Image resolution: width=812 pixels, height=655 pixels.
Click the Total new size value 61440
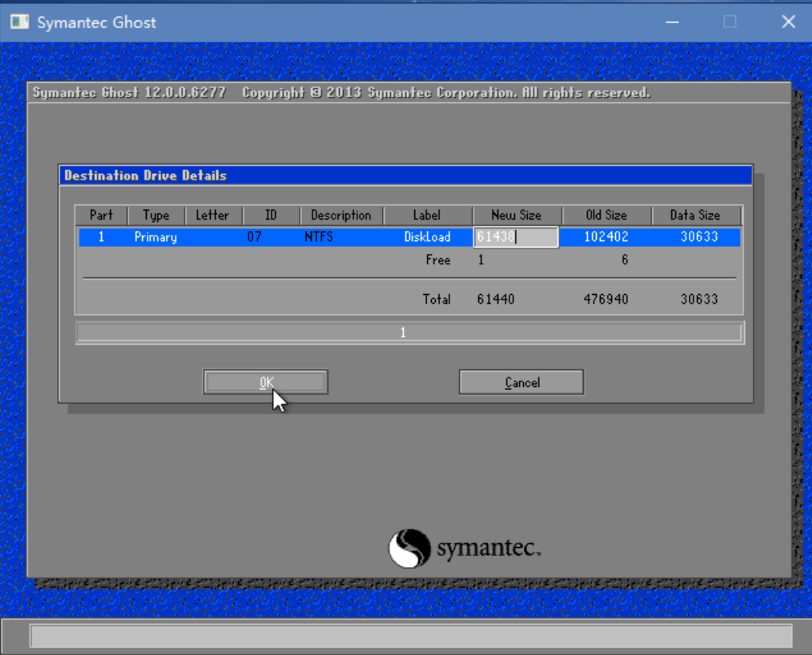[496, 299]
